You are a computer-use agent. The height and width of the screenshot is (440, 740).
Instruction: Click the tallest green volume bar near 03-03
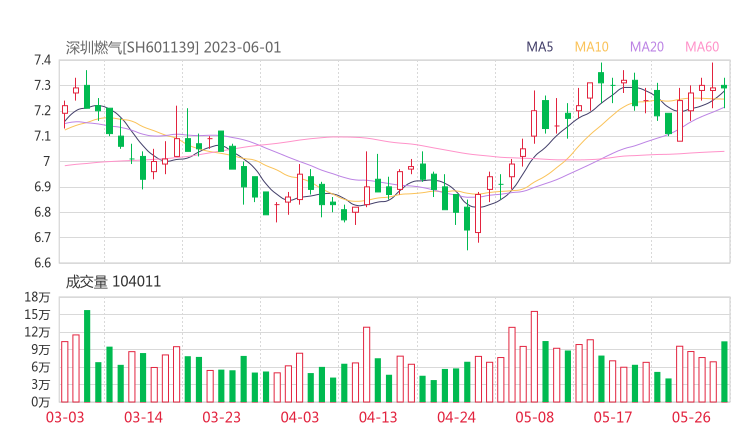point(87,355)
